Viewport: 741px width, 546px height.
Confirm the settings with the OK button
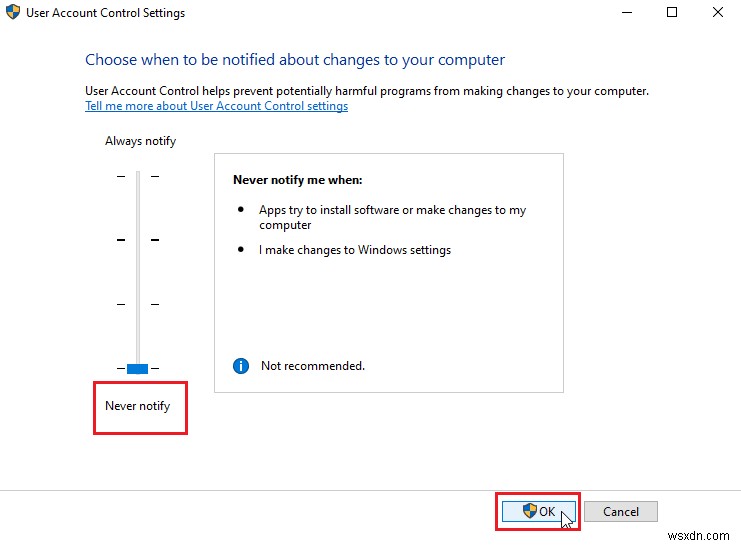pyautogui.click(x=540, y=511)
